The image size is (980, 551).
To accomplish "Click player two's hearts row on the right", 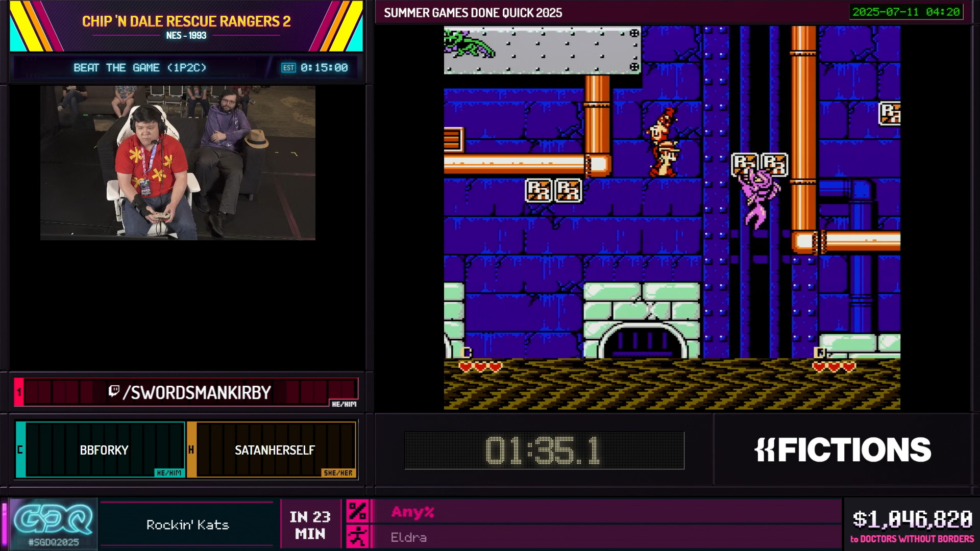I will [834, 366].
